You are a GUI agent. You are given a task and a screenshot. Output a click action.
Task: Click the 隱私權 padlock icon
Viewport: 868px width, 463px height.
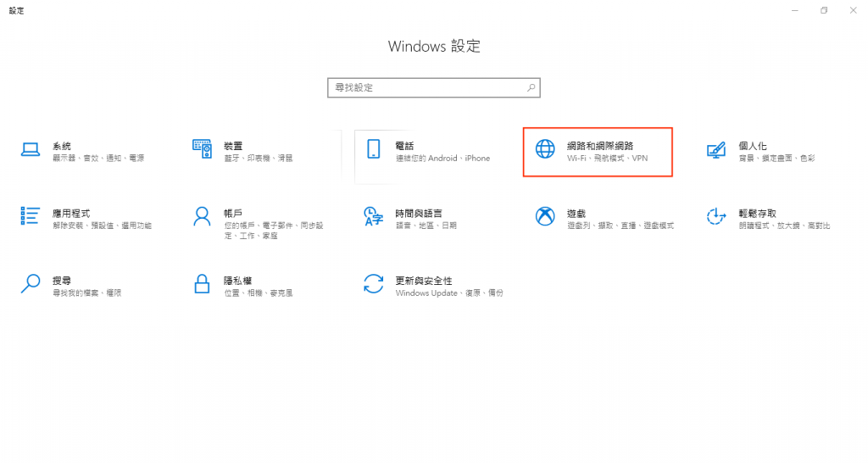[x=202, y=283]
